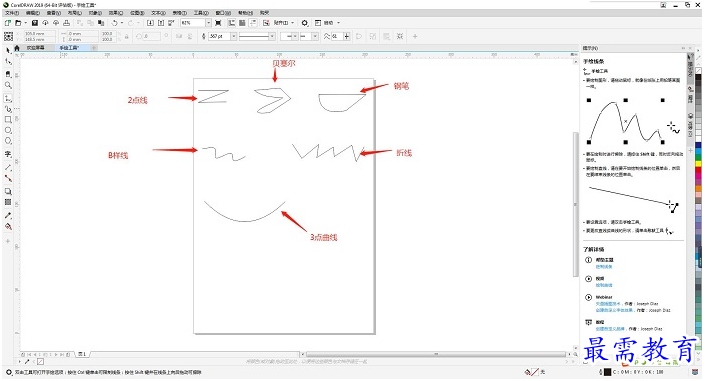Select the Zoom magnifier tool

pyautogui.click(x=8, y=85)
